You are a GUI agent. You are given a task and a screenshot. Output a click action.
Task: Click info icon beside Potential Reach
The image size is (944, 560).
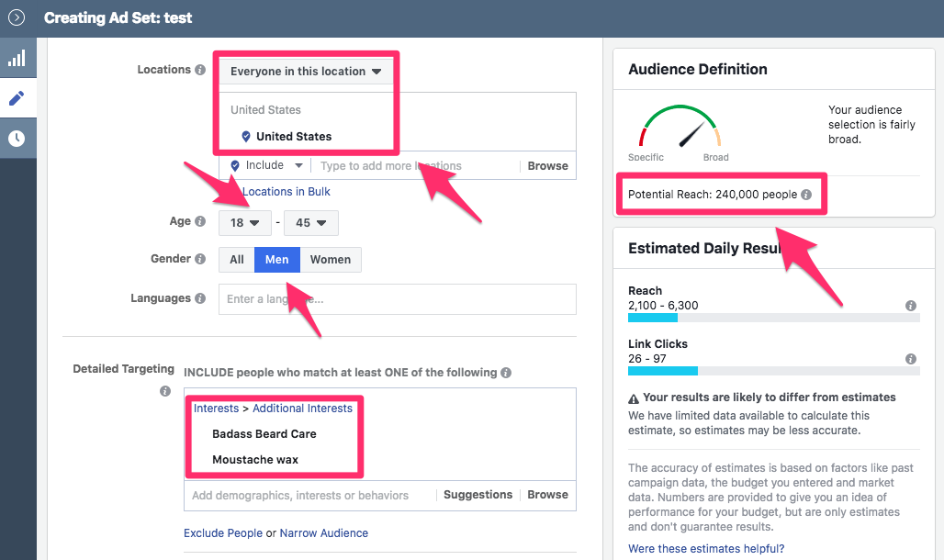point(806,195)
